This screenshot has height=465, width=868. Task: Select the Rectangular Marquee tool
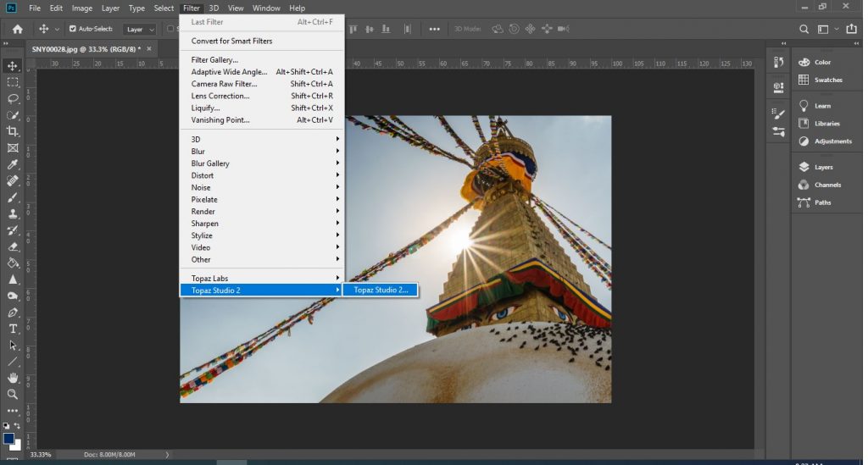click(x=12, y=82)
